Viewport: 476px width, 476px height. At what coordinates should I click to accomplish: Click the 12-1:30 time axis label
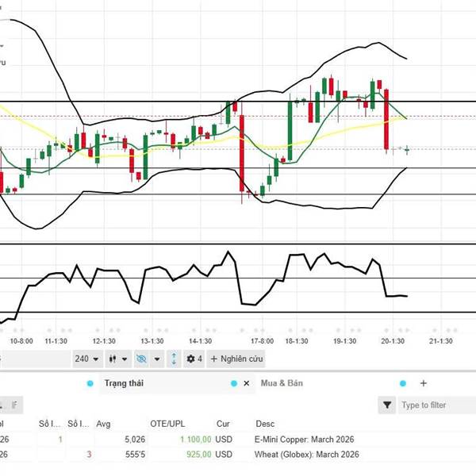(104, 341)
